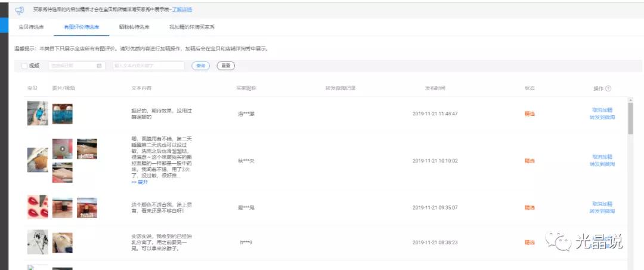
Task: Click the text keyword search input
Action: pos(148,66)
